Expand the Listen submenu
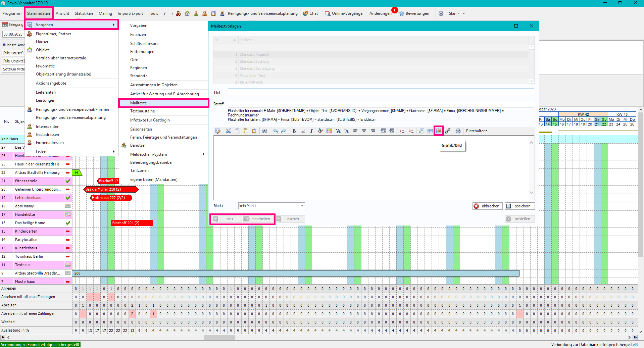 click(72, 152)
